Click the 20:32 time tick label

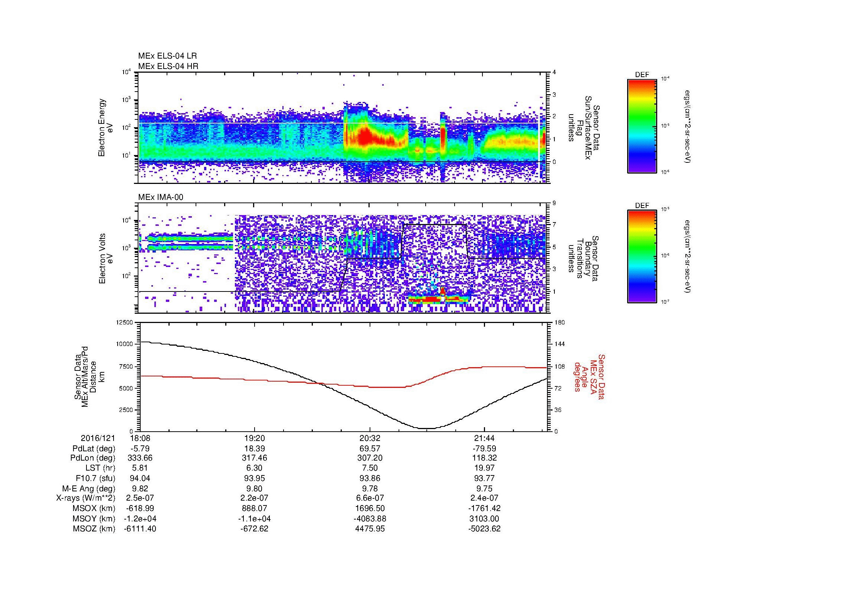370,438
